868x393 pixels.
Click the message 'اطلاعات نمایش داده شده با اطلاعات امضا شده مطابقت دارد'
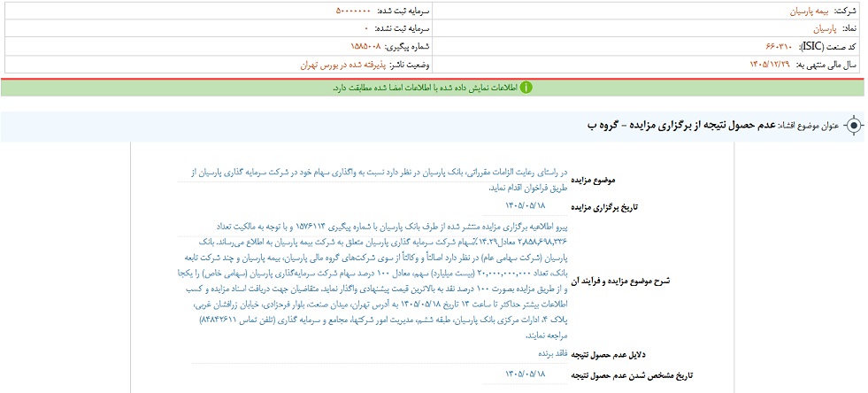point(425,88)
